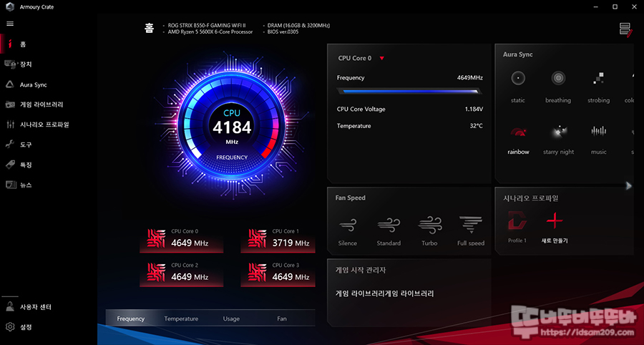Select the strobing Aura effect icon
Viewport: 644px width, 345px height.
click(598, 78)
